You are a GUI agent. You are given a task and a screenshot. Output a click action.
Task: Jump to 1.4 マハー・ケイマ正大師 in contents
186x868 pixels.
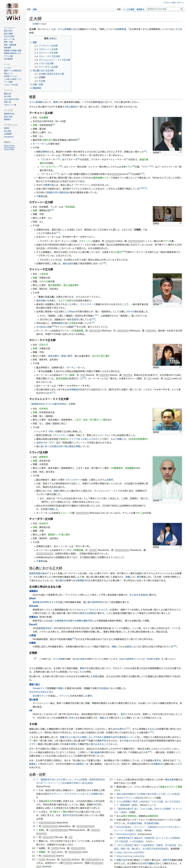tap(47, 56)
